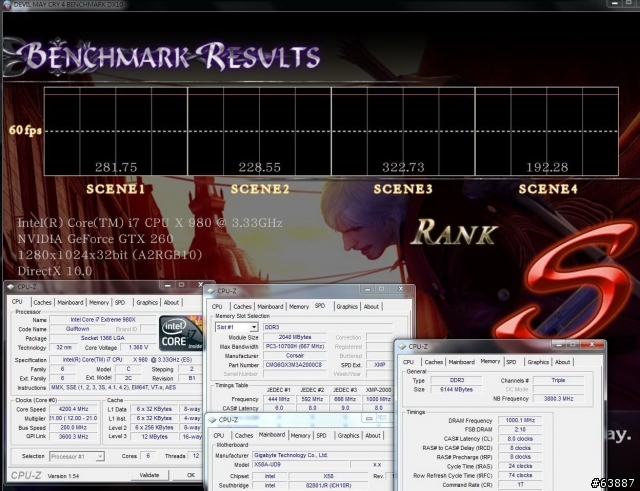Viewport: 640px width, 491px height.
Task: Open Memory tab in the bottom Mainboard CPU-Z window
Action: point(300,435)
